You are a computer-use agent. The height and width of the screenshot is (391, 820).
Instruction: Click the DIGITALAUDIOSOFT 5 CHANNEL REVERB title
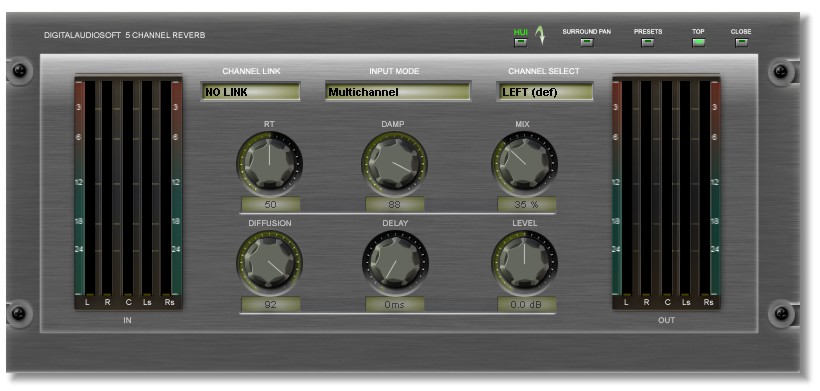[124, 36]
